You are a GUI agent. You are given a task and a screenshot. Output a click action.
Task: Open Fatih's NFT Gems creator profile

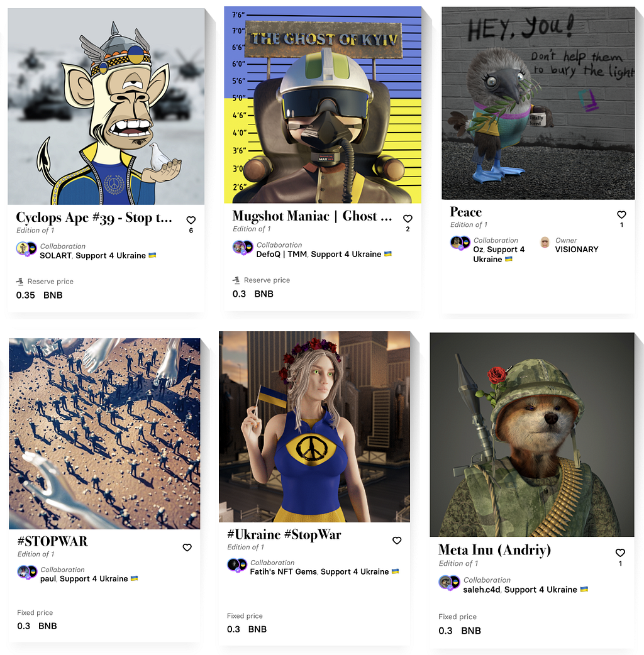tap(284, 571)
